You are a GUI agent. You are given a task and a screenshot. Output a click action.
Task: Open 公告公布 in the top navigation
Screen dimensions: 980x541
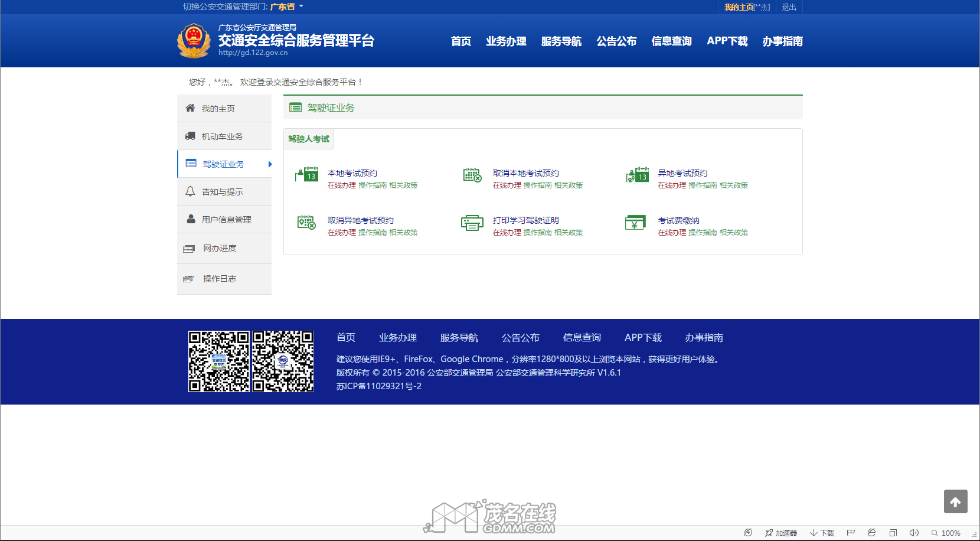coord(616,41)
